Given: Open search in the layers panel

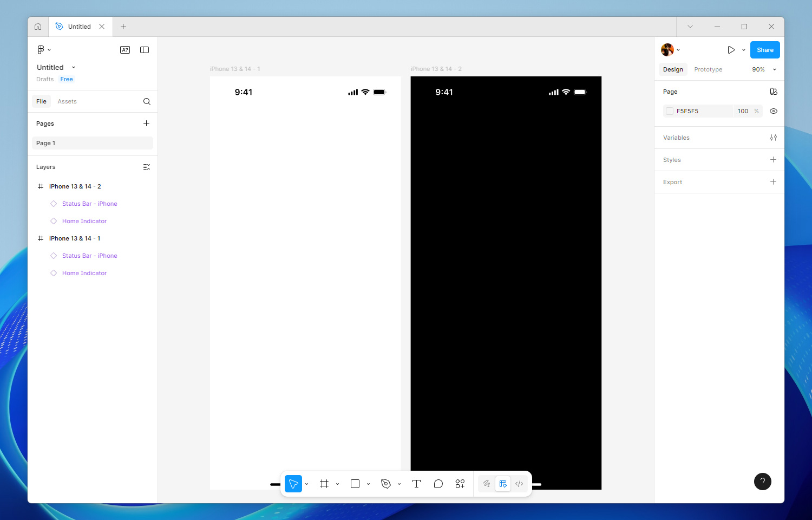Looking at the screenshot, I should pyautogui.click(x=147, y=101).
